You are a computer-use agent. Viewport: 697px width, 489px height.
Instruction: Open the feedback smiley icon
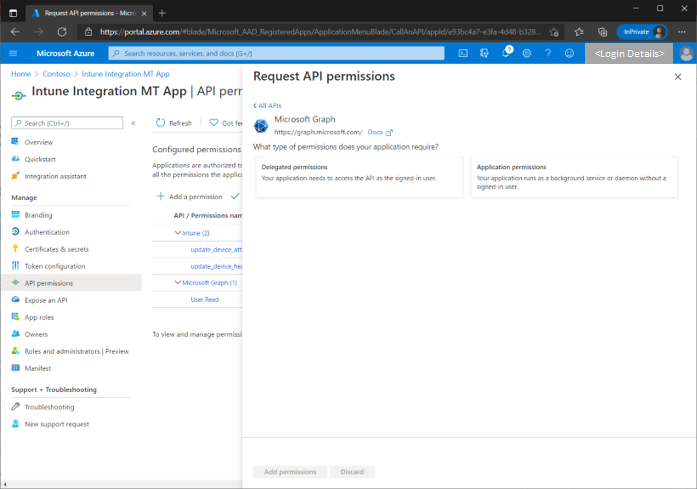click(x=569, y=53)
